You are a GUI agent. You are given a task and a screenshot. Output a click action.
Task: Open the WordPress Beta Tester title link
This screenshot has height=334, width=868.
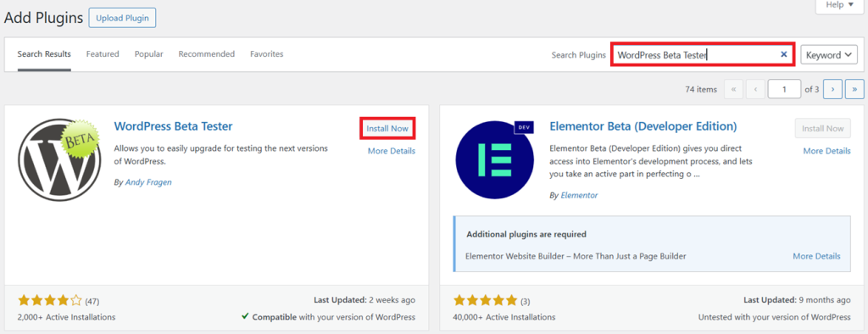(173, 126)
